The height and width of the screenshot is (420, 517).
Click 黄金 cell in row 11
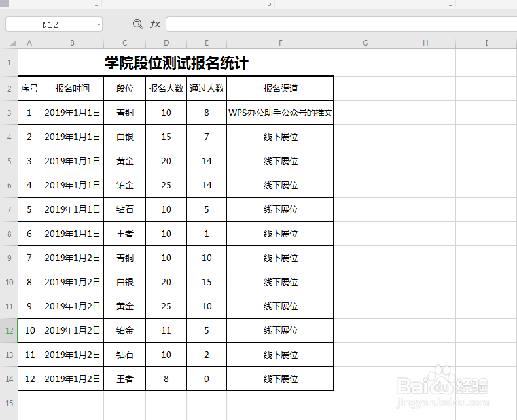click(x=124, y=306)
